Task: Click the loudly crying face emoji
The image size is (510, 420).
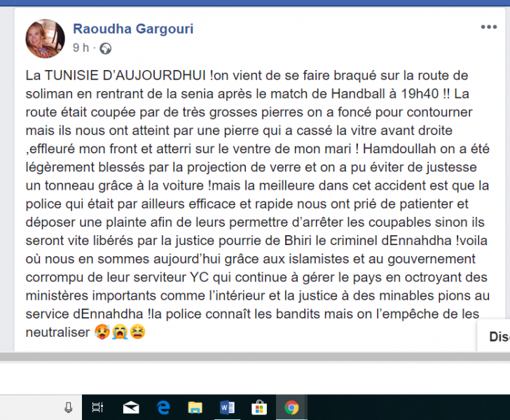Action: pyautogui.click(x=120, y=332)
